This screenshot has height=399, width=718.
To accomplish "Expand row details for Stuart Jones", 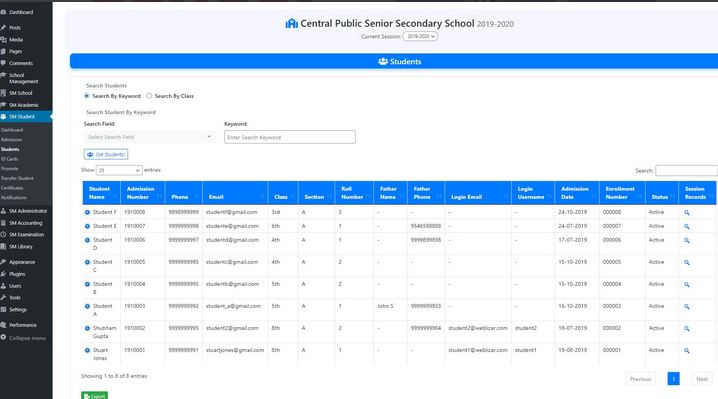I will [87, 350].
